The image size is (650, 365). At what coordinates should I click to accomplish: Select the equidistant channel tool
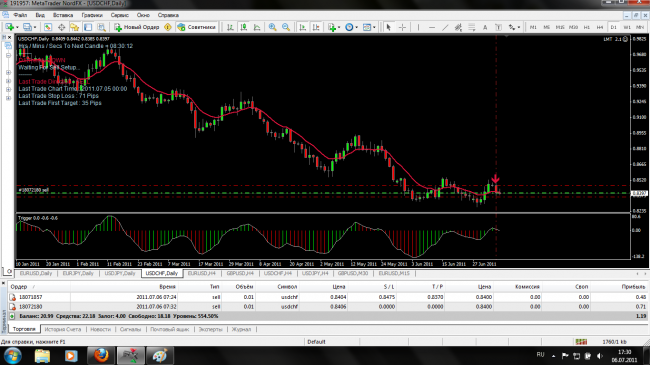(x=458, y=27)
